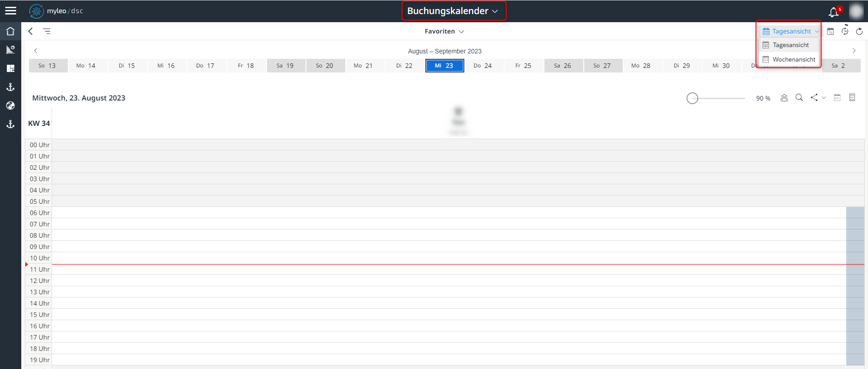Click the red current-time marker

tap(27, 264)
